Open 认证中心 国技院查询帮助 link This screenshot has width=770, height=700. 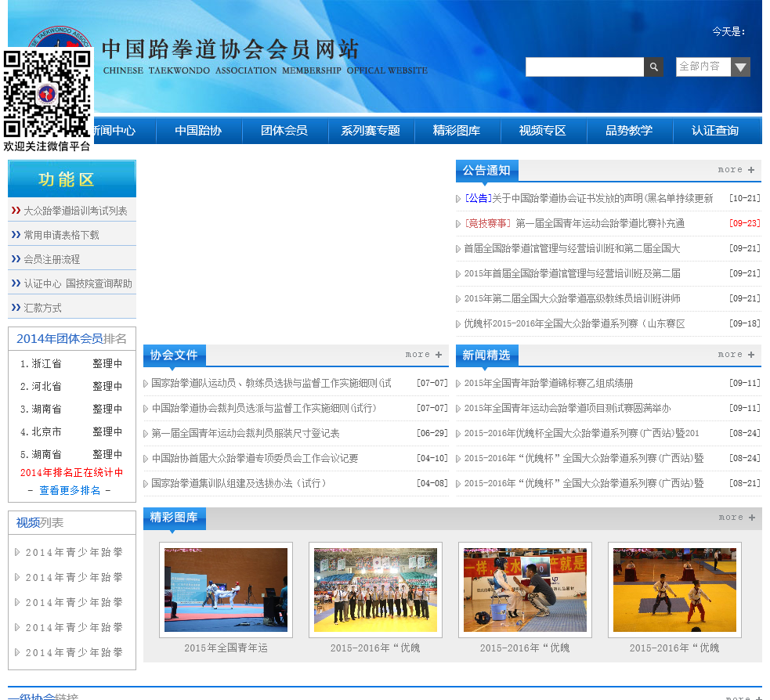click(x=78, y=283)
